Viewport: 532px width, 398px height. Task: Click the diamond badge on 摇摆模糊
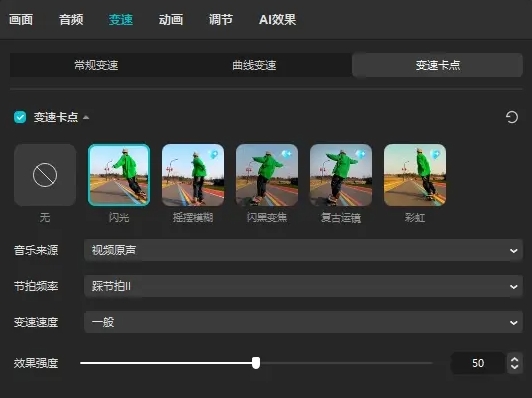pyautogui.click(x=214, y=155)
